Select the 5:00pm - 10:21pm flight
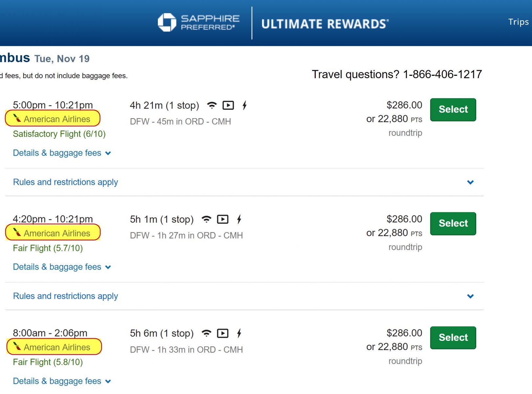This screenshot has width=532, height=394. (453, 110)
